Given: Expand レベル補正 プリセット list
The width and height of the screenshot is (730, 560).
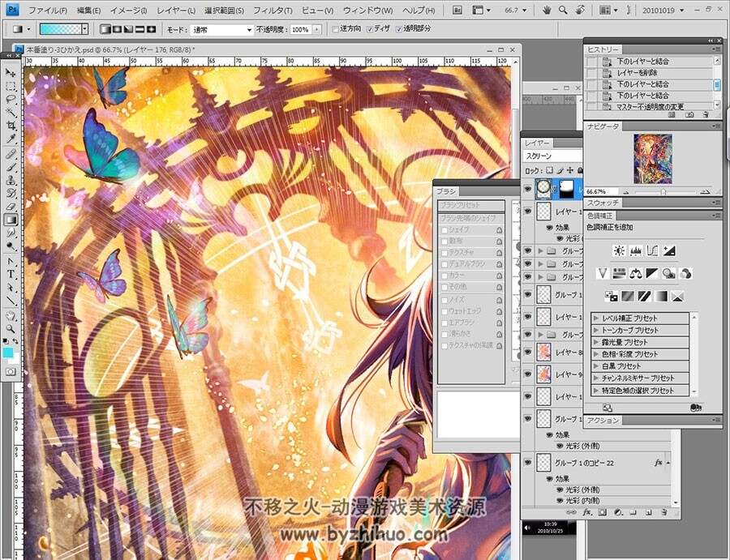Looking at the screenshot, I should pos(596,318).
